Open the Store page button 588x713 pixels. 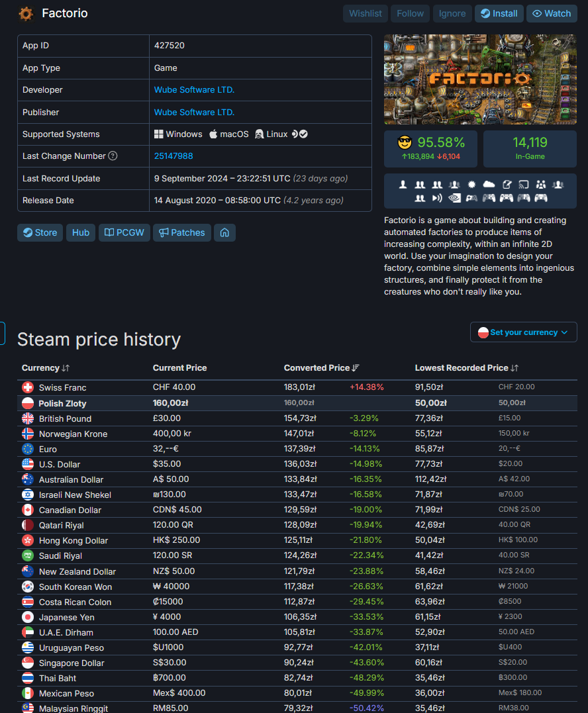click(x=40, y=232)
